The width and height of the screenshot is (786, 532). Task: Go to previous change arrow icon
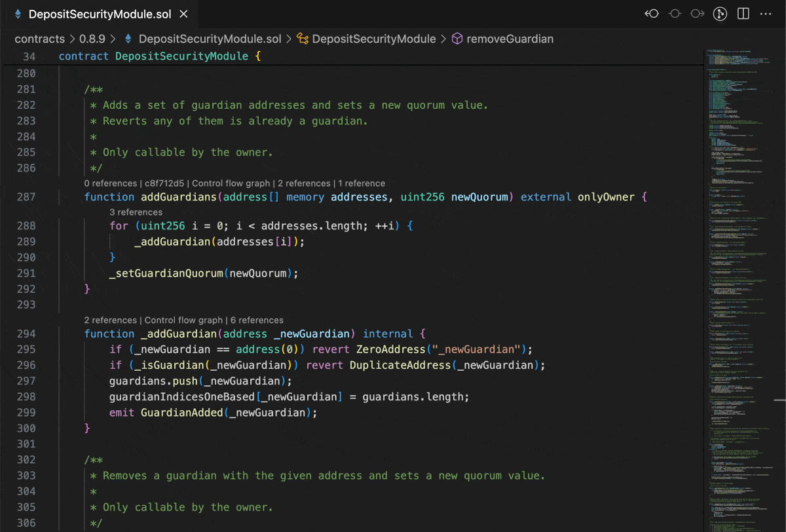(651, 14)
